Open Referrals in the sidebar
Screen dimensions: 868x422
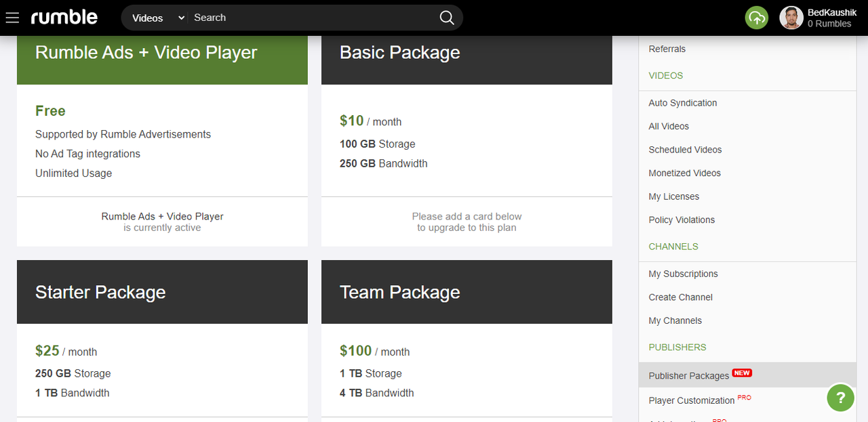[667, 49]
